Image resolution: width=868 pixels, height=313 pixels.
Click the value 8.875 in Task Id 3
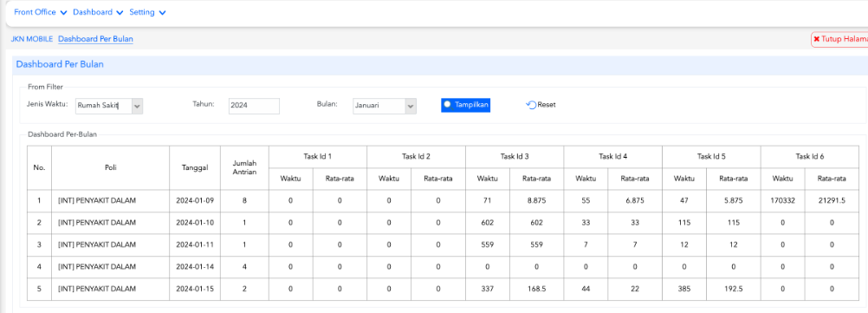[x=536, y=200]
